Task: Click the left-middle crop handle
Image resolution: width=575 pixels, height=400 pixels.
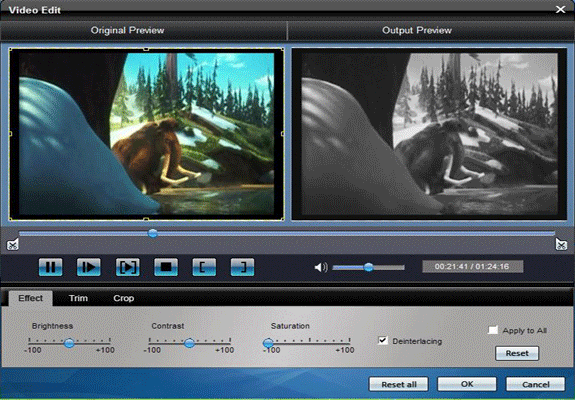Action: [x=10, y=134]
